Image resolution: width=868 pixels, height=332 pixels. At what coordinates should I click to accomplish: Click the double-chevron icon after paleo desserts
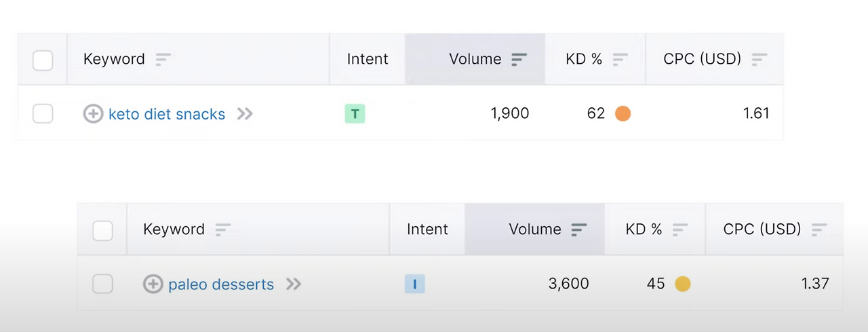(293, 284)
